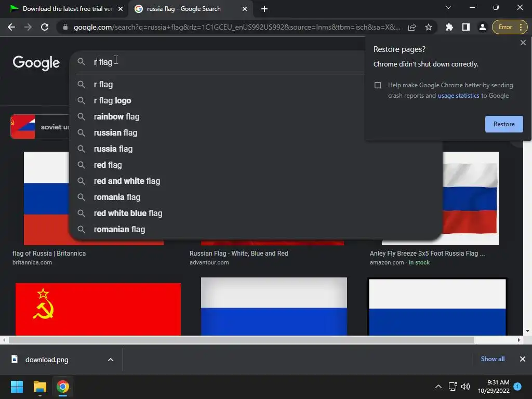
Task: Open the Chrome side panel icon
Action: tap(466, 27)
